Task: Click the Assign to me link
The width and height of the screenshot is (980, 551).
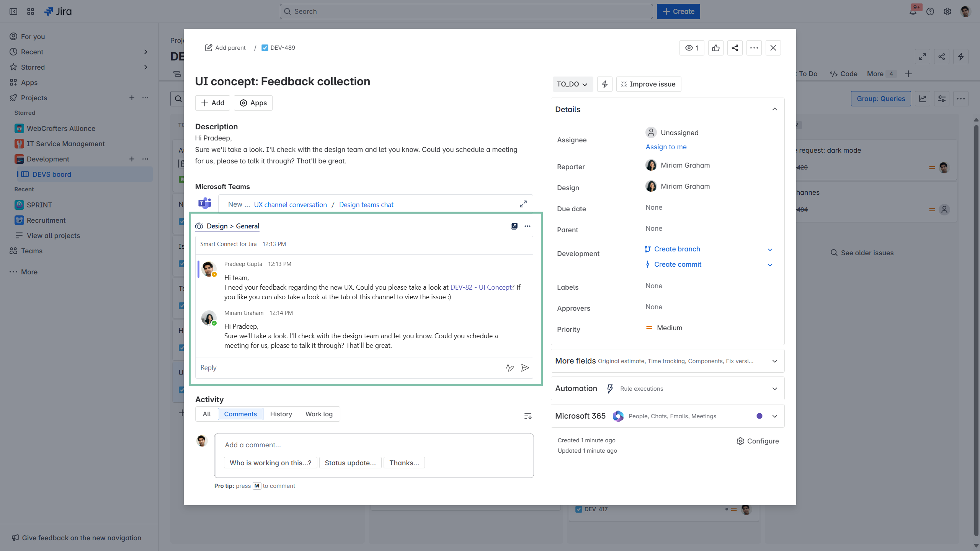Action: (666, 147)
